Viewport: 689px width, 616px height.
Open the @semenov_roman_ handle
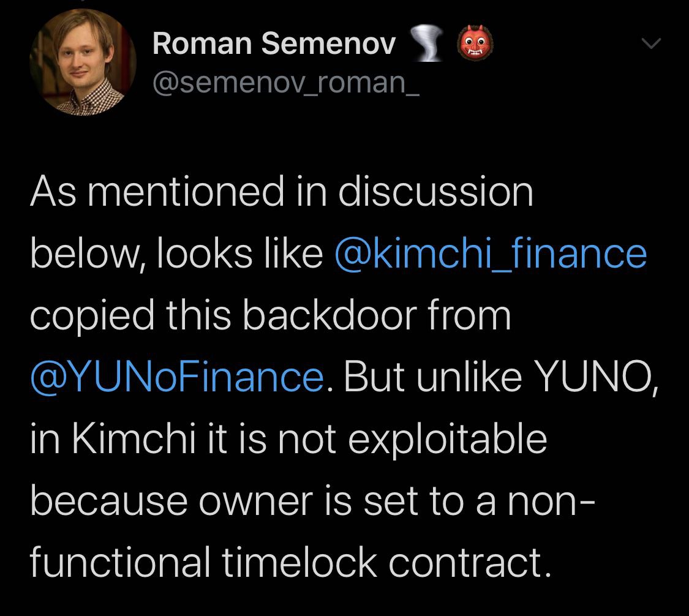[x=286, y=82]
